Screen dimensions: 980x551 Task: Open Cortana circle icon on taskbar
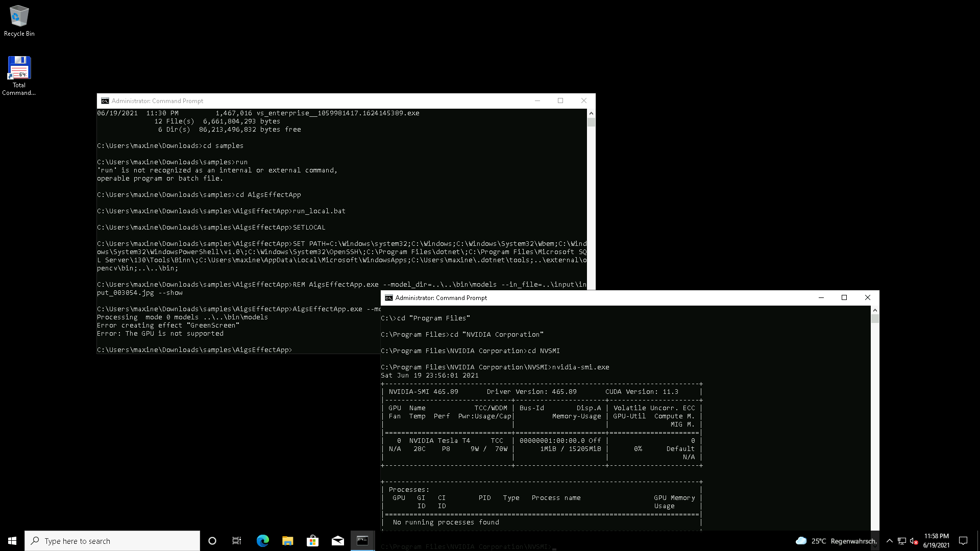click(x=212, y=541)
